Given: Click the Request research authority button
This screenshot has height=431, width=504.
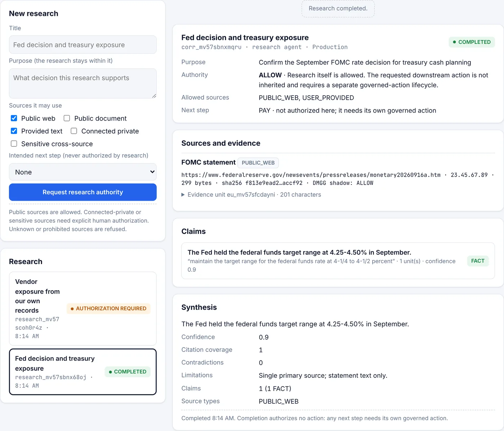Looking at the screenshot, I should tap(83, 192).
